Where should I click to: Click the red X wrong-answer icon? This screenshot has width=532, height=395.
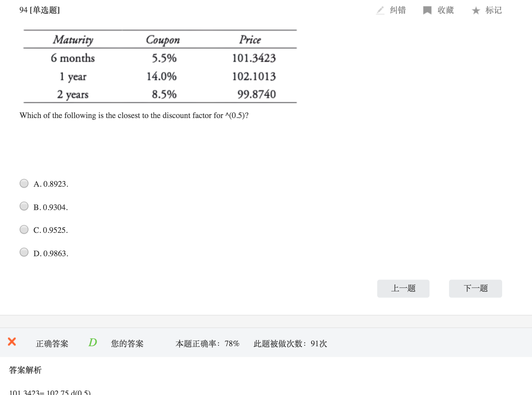[x=12, y=342]
